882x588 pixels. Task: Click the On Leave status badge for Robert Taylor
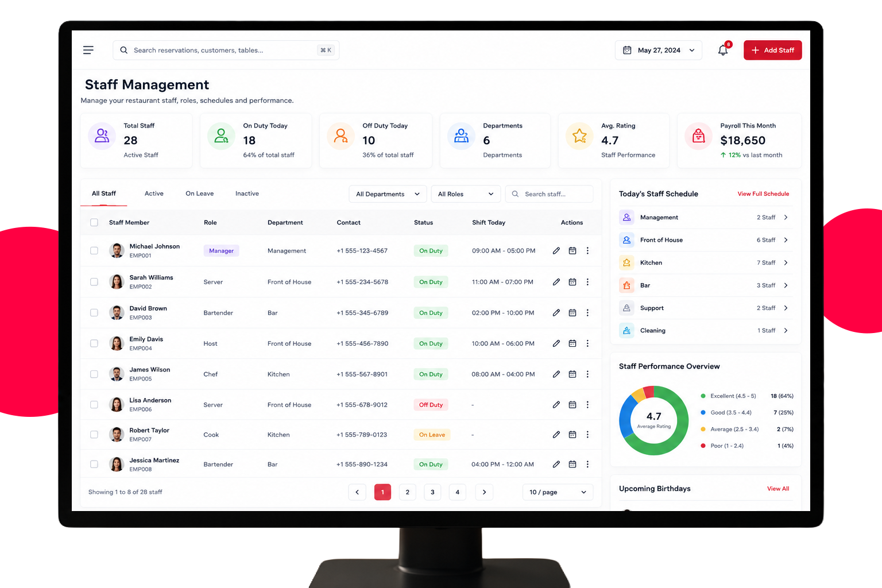click(432, 435)
